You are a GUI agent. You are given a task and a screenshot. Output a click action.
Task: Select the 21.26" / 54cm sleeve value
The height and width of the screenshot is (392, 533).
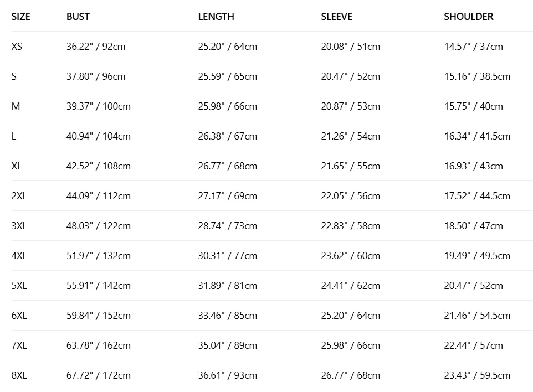[351, 136]
